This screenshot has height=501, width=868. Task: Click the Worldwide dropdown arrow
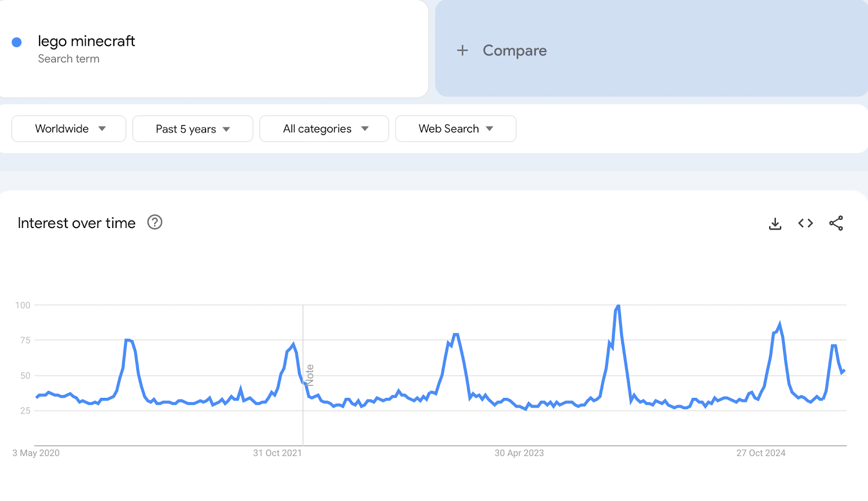pyautogui.click(x=102, y=129)
